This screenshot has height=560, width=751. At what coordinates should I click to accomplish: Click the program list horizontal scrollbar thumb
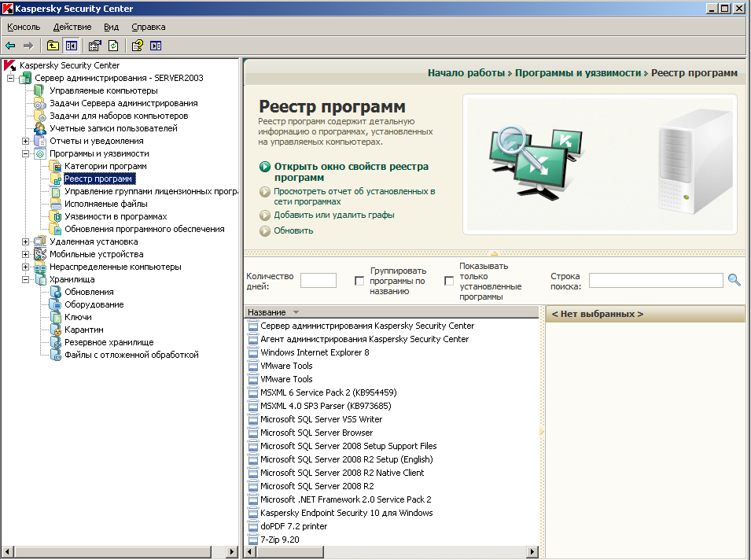pos(290,552)
